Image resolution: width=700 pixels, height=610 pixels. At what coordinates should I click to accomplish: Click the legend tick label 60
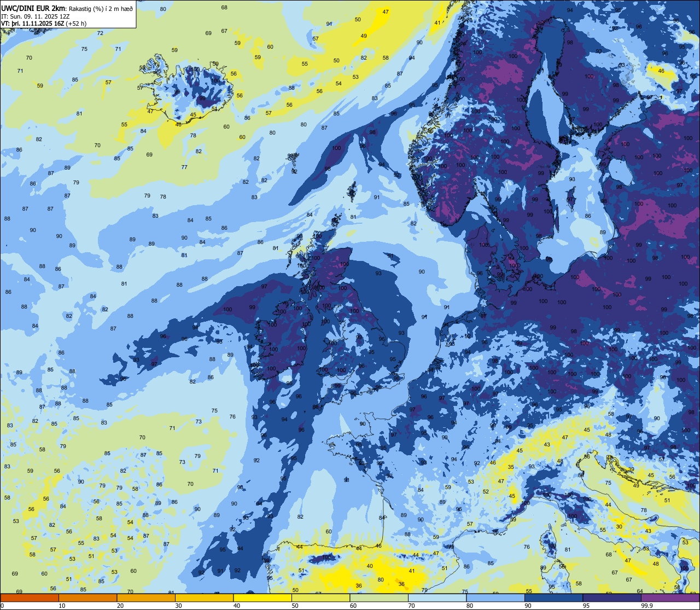click(353, 606)
